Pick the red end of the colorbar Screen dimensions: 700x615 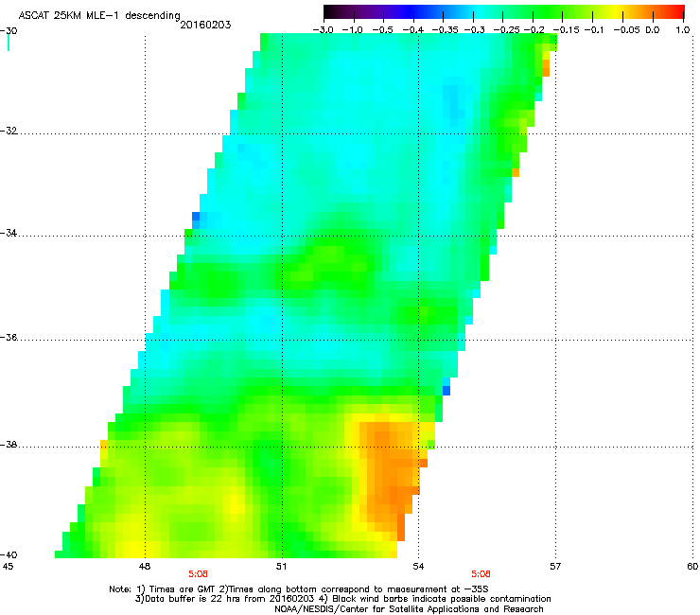click(676, 12)
